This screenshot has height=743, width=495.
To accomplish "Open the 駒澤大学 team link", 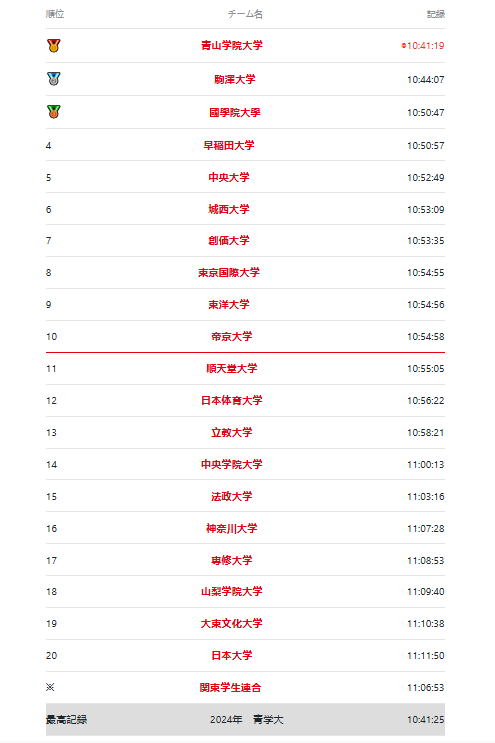I will point(234,79).
